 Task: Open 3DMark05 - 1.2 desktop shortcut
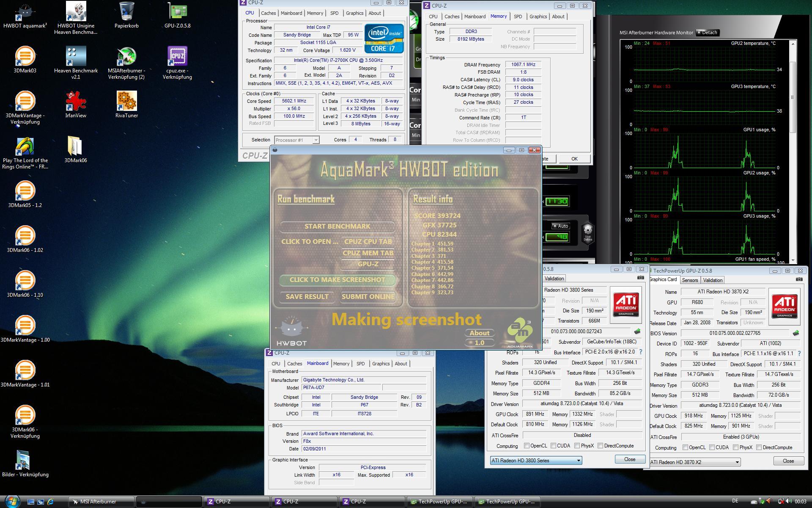point(25,195)
